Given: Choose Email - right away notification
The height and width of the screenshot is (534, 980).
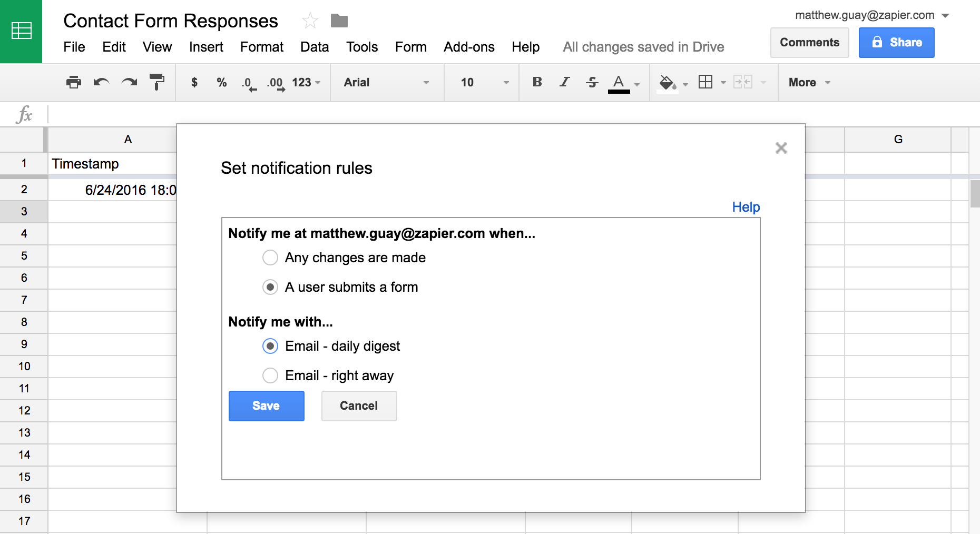Looking at the screenshot, I should point(270,375).
